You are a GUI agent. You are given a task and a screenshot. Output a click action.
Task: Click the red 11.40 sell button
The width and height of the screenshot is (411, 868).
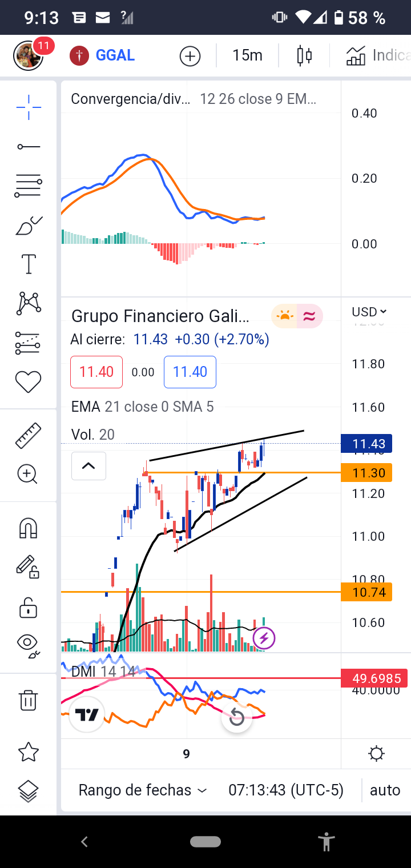(96, 372)
